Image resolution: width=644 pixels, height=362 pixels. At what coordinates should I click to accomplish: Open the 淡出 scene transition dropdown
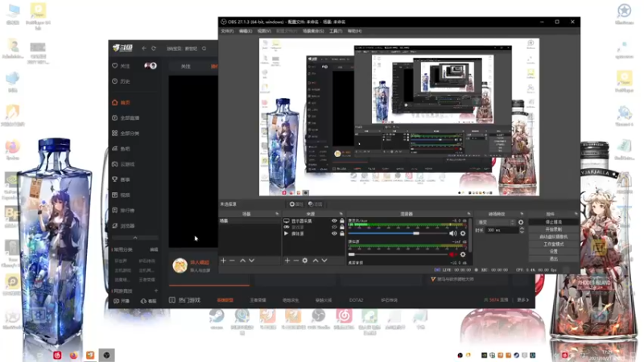tap(496, 222)
